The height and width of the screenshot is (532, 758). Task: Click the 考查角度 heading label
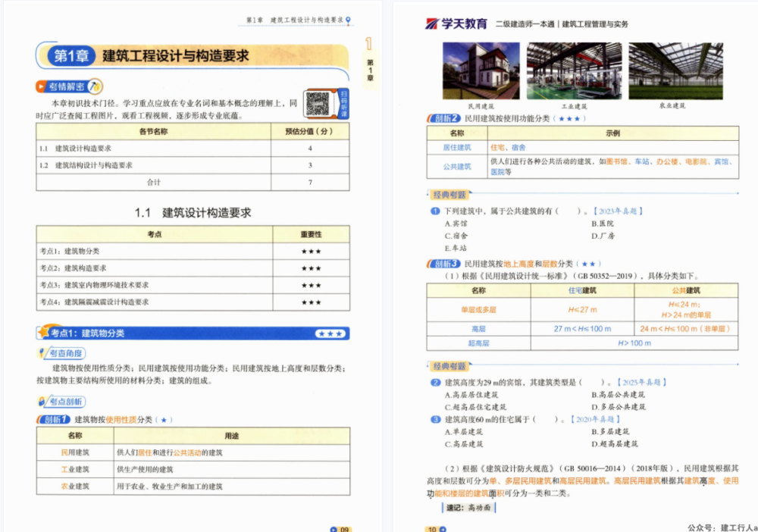tap(61, 353)
